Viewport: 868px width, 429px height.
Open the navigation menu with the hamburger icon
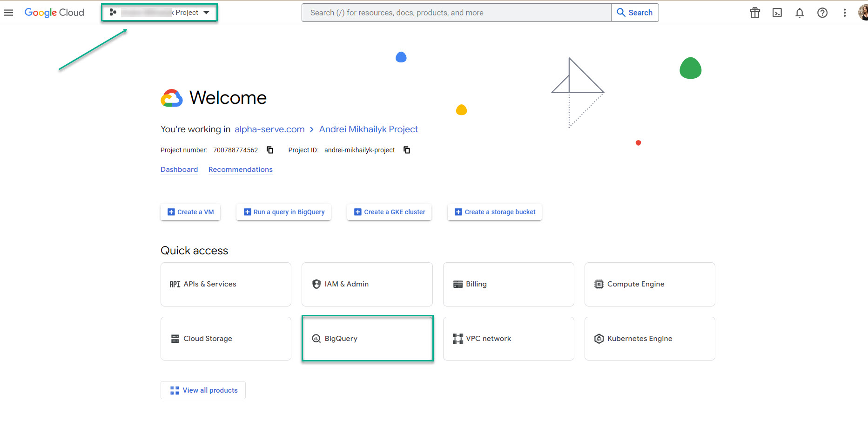pyautogui.click(x=8, y=13)
